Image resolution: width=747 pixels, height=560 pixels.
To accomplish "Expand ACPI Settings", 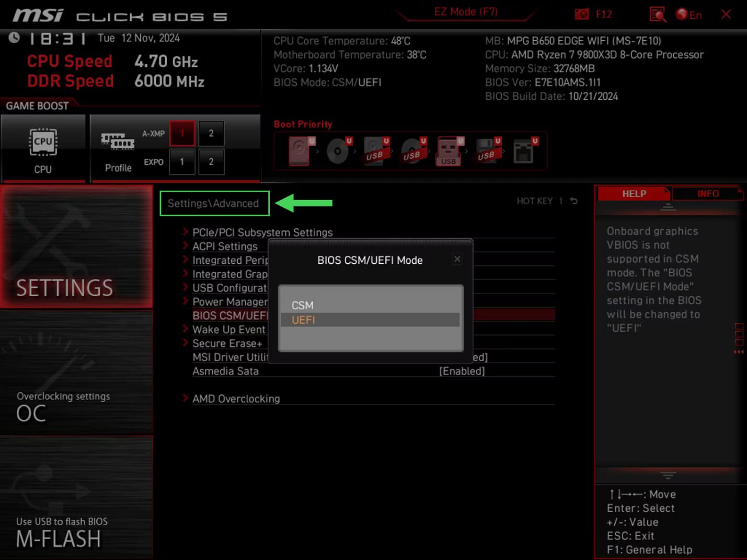I will tap(225, 246).
